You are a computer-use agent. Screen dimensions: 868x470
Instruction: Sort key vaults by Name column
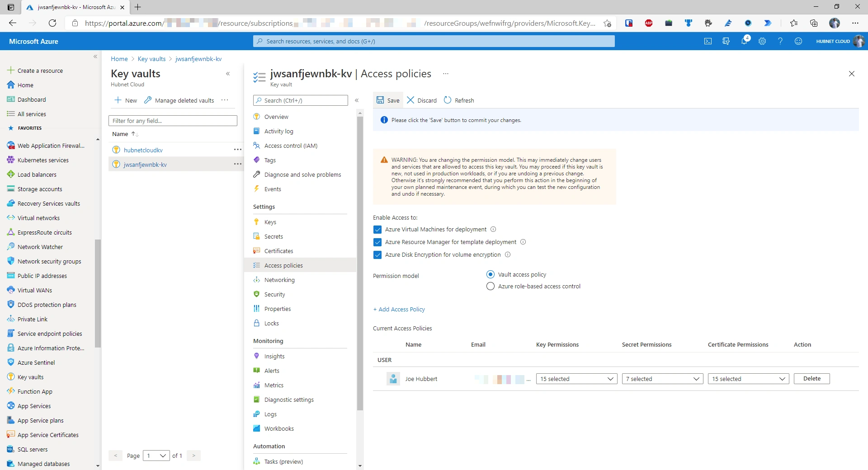pyautogui.click(x=125, y=134)
